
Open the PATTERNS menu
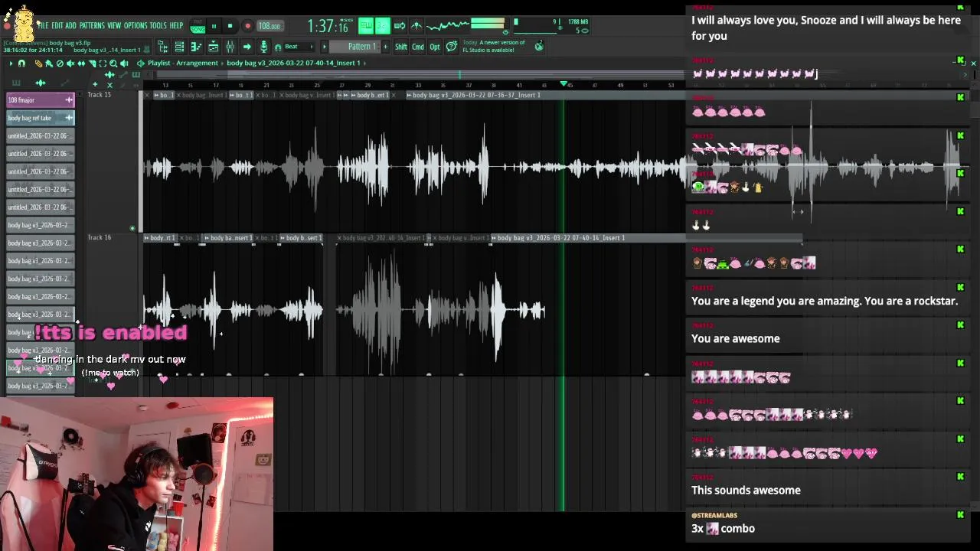[x=92, y=25]
